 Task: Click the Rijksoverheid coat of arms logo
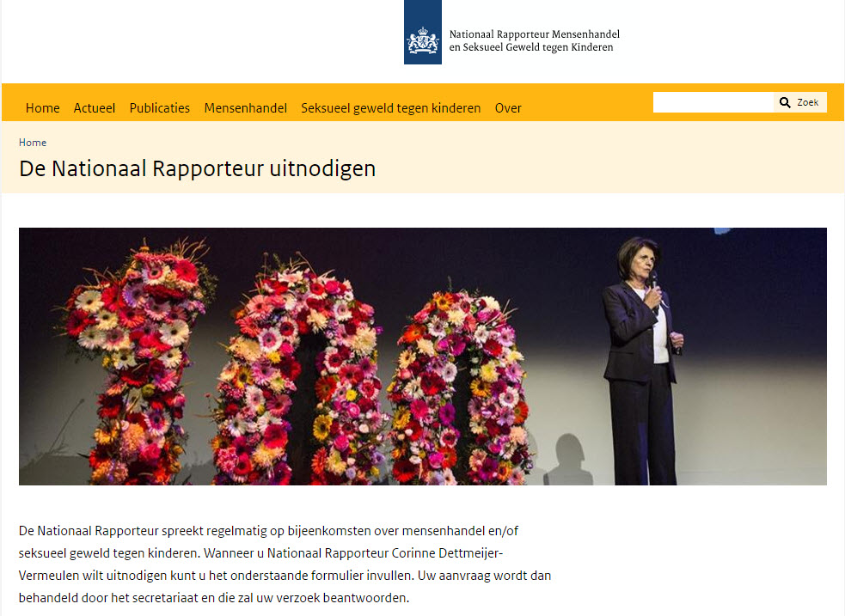(423, 33)
